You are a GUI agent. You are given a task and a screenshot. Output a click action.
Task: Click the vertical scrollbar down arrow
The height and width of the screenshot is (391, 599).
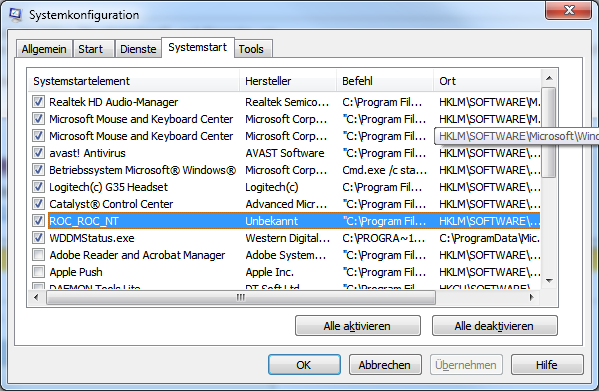pyautogui.click(x=549, y=281)
